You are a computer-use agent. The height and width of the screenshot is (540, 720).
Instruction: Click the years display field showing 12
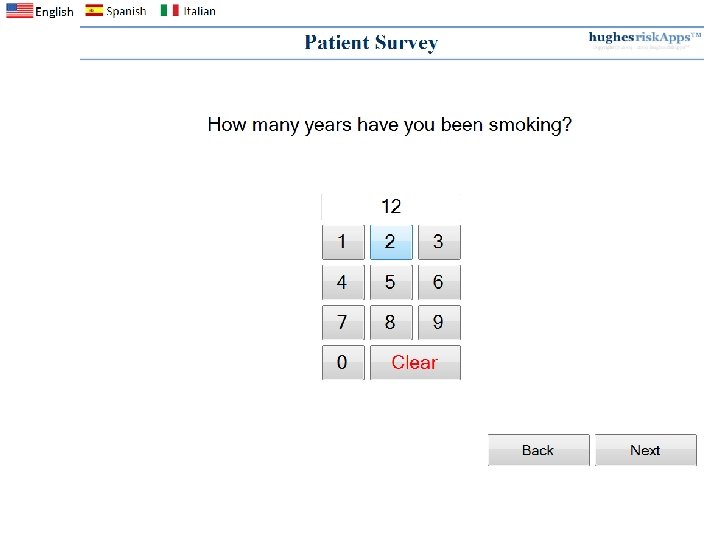point(391,207)
